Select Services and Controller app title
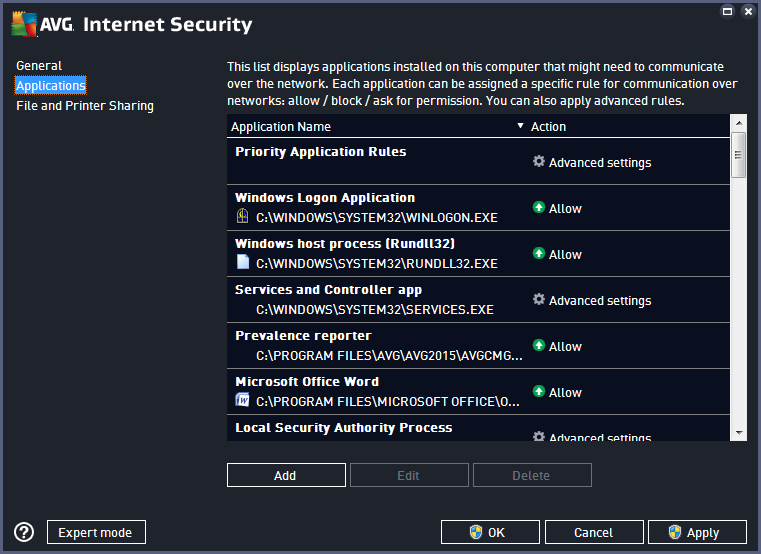This screenshot has height=554, width=761. (329, 289)
